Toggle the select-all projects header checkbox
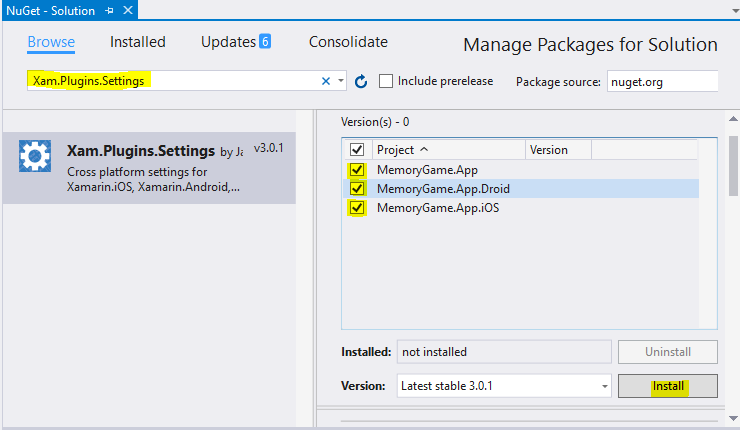The height and width of the screenshot is (430, 740). coord(357,150)
